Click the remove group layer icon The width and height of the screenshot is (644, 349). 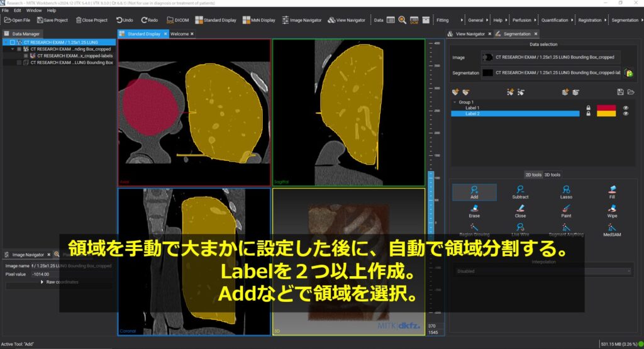pyautogui.click(x=576, y=92)
